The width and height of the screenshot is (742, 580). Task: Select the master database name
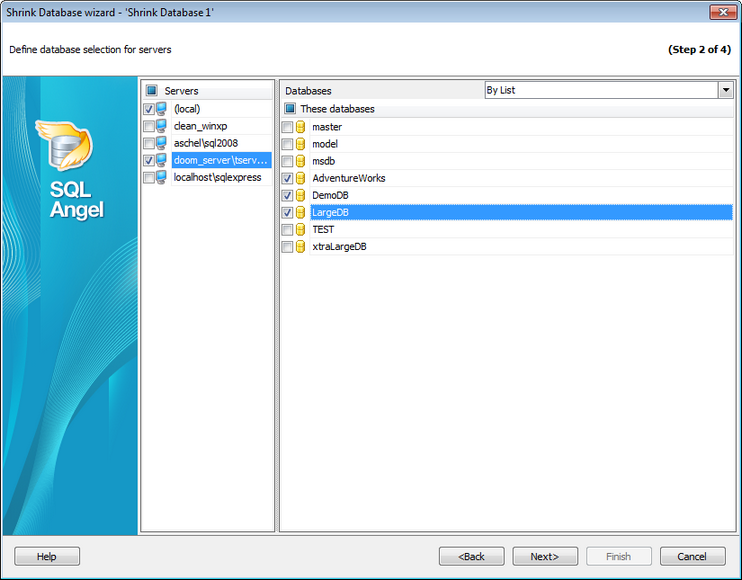(327, 127)
